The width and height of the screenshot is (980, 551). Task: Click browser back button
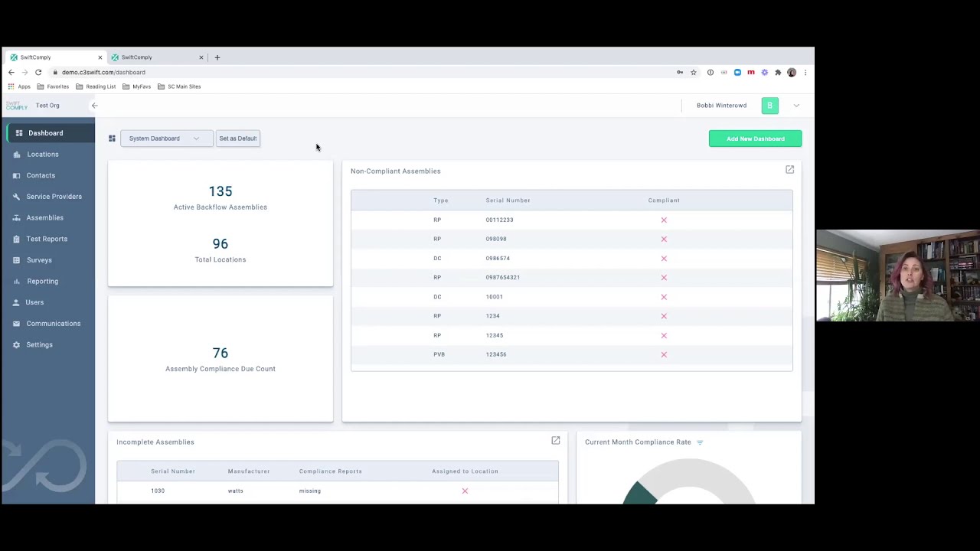click(x=11, y=72)
